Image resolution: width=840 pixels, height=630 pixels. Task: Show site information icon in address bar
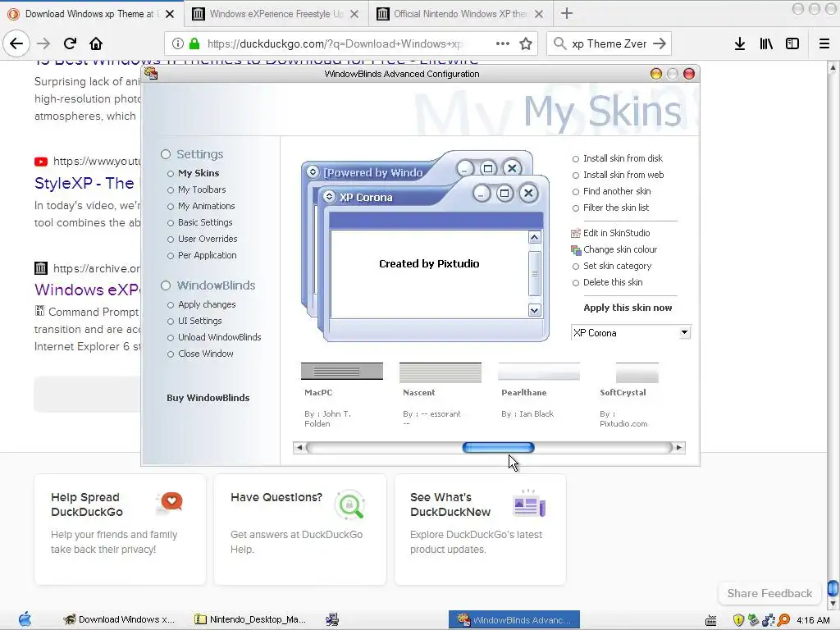coord(178,43)
